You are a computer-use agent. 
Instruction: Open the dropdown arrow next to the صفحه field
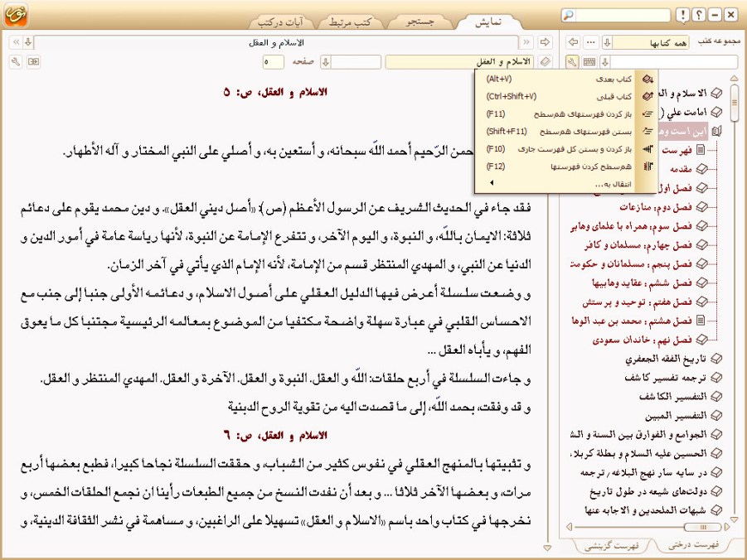[326, 62]
